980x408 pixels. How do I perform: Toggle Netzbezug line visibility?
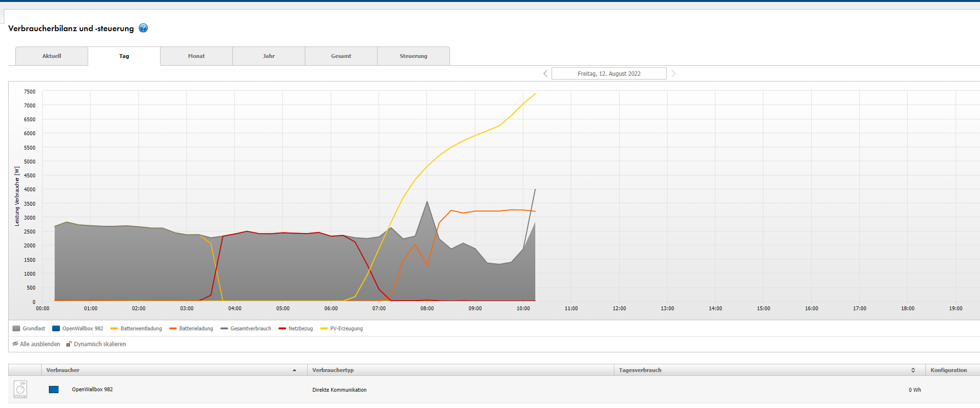[296, 328]
